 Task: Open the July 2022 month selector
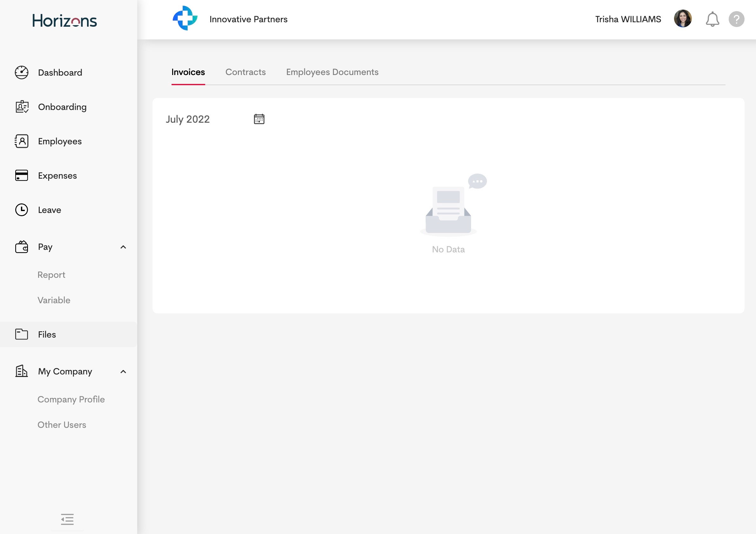(x=188, y=119)
